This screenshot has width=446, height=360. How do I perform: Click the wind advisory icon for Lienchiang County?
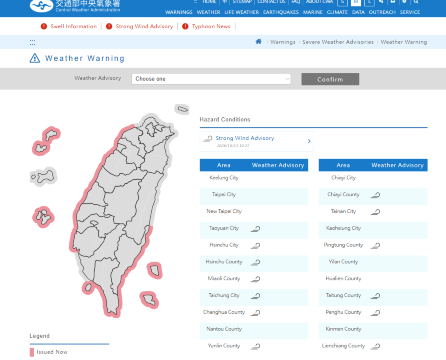375,346
